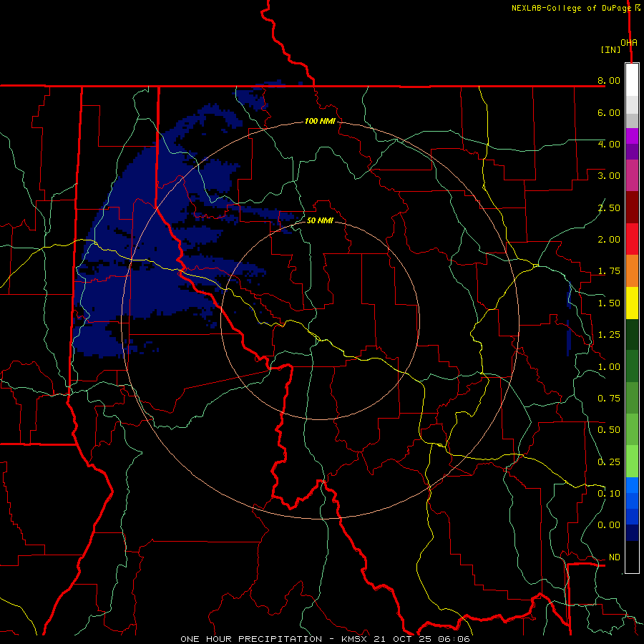
Task: Click the 0.25 legend value
Action: pyautogui.click(x=609, y=462)
